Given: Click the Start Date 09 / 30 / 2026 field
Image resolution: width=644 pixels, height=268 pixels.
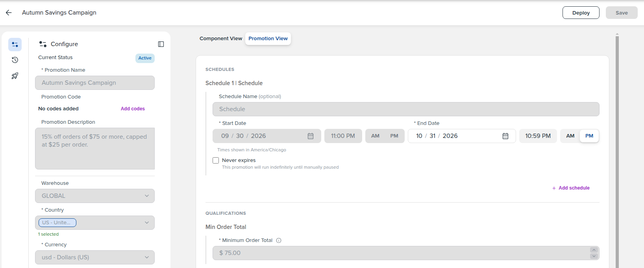Looking at the screenshot, I should pos(267,136).
